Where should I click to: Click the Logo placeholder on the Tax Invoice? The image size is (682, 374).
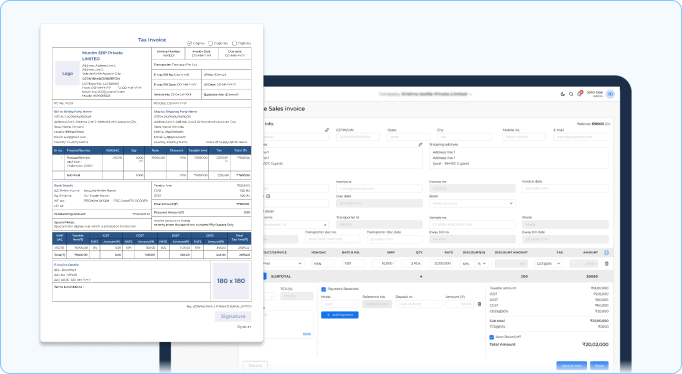tap(67, 73)
